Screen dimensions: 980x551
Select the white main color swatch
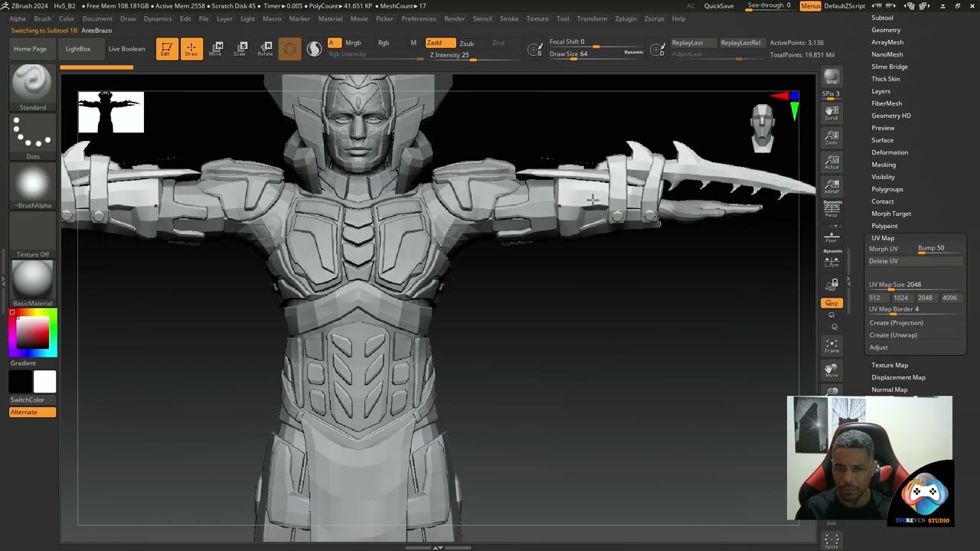44,382
